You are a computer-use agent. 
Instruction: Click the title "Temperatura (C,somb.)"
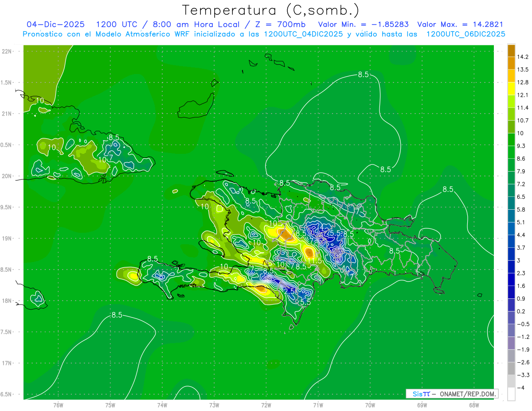(x=271, y=10)
